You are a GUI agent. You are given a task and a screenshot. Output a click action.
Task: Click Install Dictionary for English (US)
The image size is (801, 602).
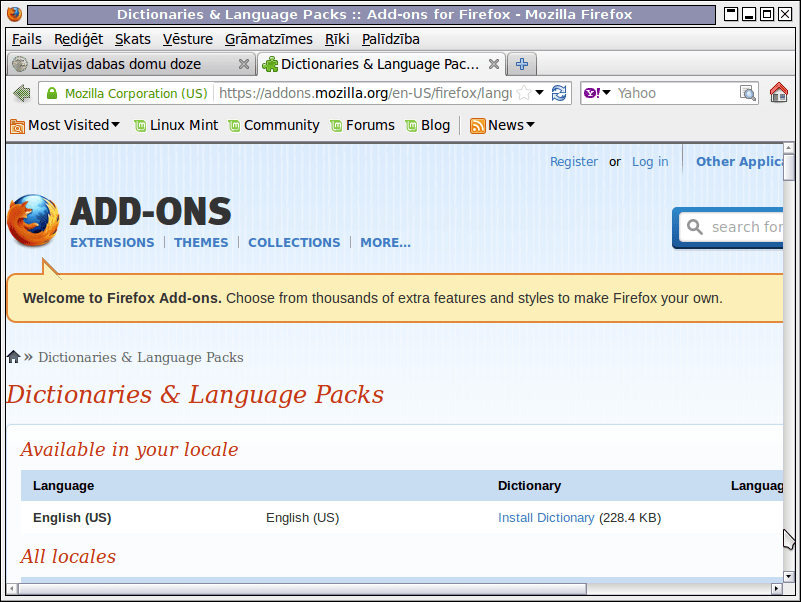click(x=546, y=518)
